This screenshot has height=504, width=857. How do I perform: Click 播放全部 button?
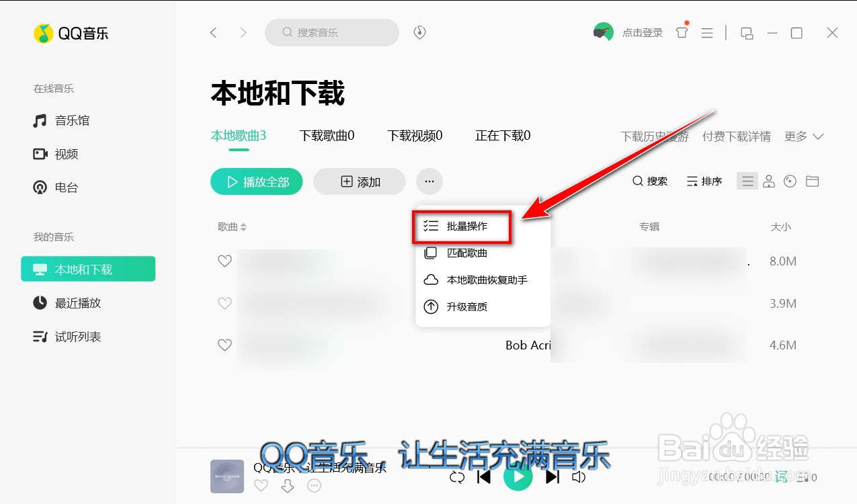[x=257, y=181]
